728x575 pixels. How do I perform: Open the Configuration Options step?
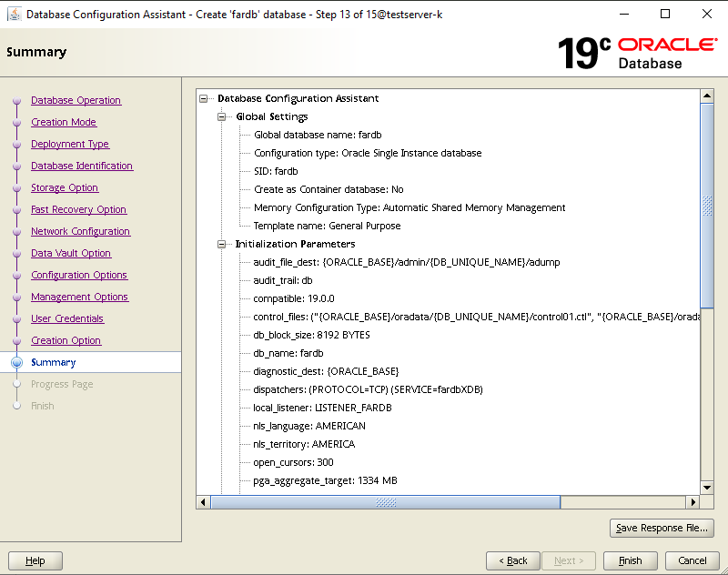tap(79, 275)
